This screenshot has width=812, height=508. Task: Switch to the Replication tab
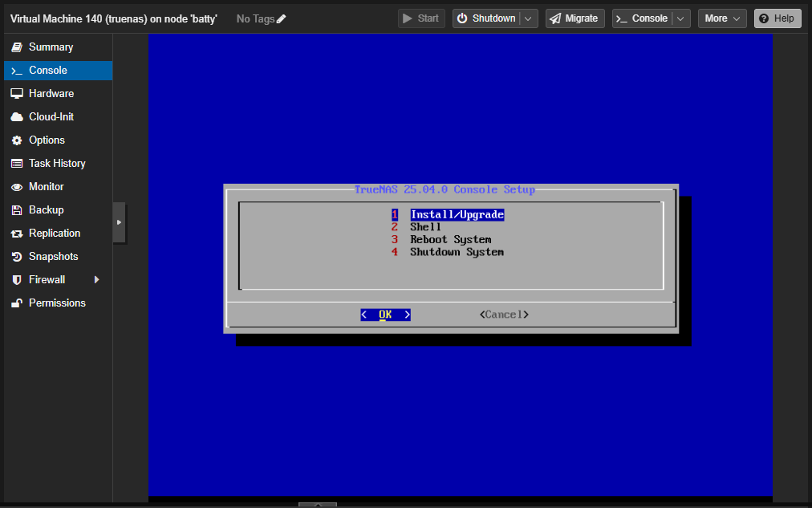point(55,234)
